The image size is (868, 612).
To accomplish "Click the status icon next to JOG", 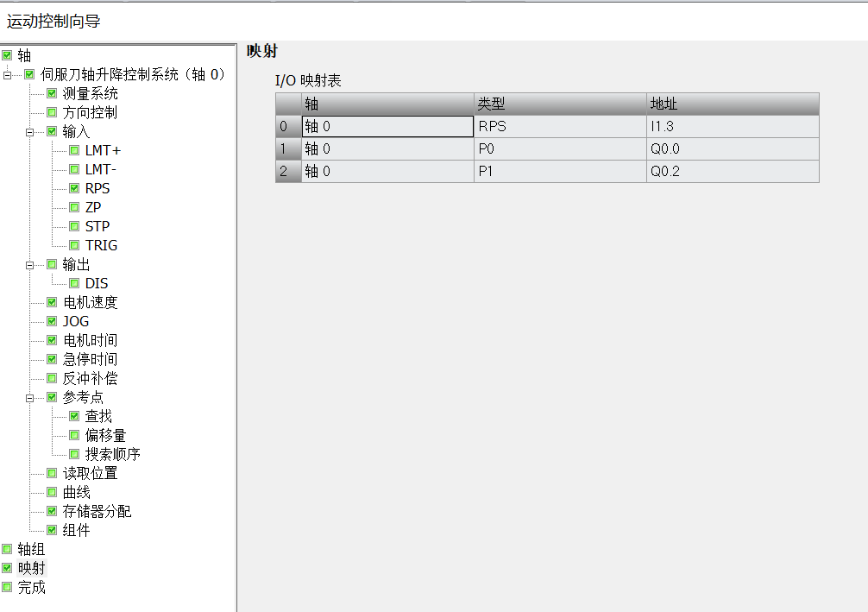I will point(52,321).
